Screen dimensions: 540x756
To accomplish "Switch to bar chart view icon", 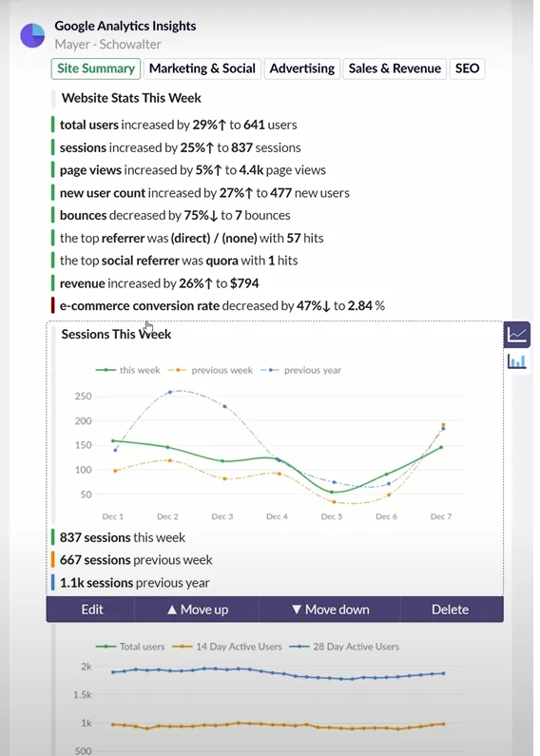I will (x=517, y=361).
